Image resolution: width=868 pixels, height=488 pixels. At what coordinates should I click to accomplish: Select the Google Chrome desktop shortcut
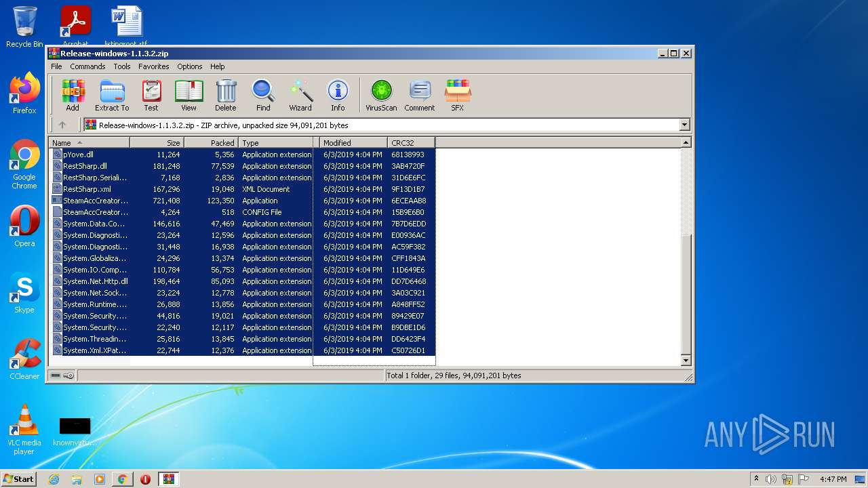[x=24, y=164]
